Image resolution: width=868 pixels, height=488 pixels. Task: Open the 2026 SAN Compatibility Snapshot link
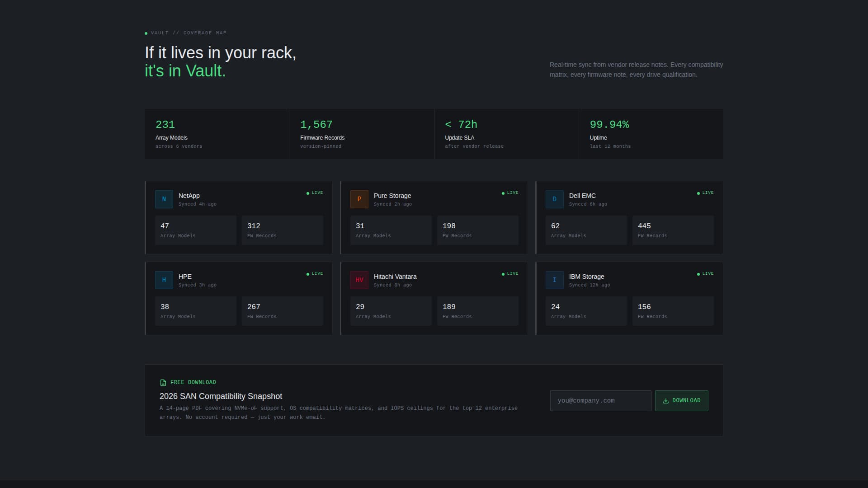pos(221,396)
